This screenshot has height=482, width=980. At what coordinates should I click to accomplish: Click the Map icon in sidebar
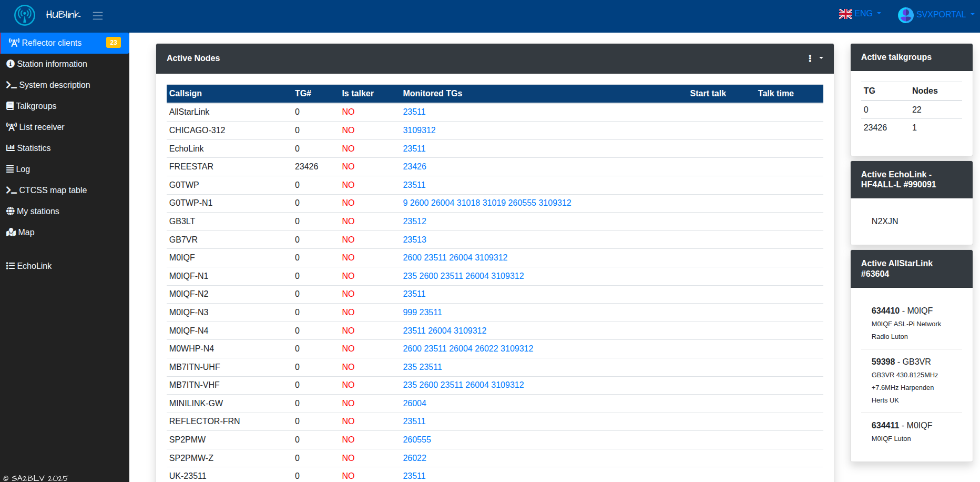point(11,232)
